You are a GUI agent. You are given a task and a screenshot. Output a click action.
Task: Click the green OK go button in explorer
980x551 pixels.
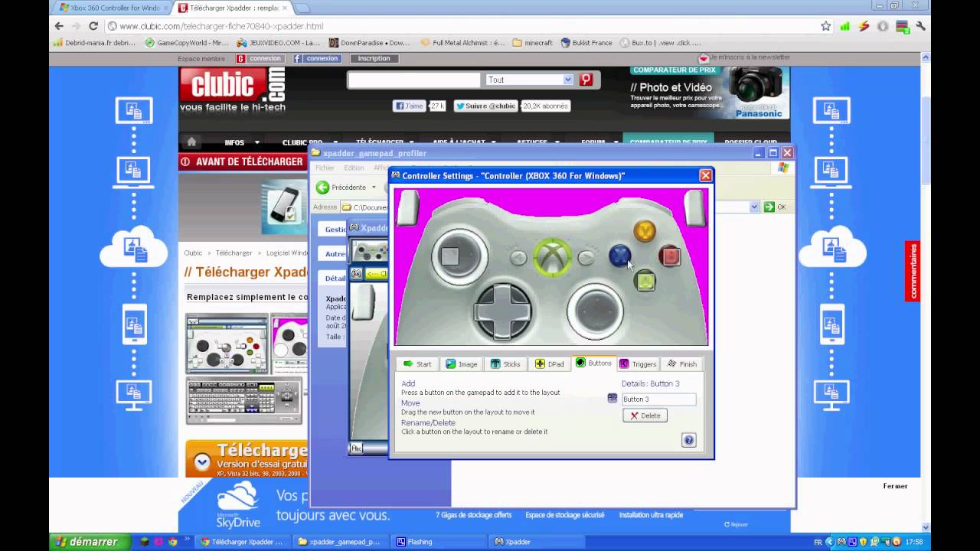point(776,207)
